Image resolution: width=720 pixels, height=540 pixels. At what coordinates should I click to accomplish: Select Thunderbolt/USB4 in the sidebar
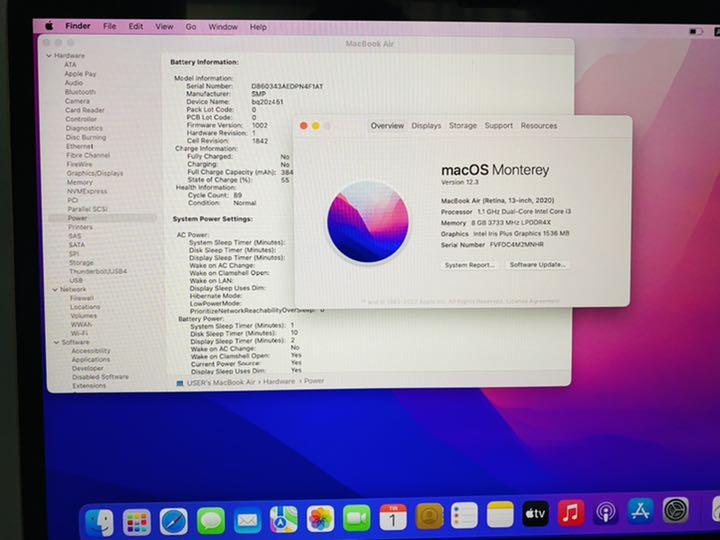(x=98, y=271)
